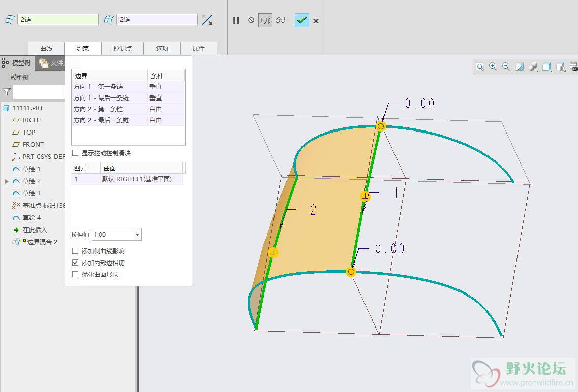Open the saved orientations cube dropdown

[x=546, y=67]
